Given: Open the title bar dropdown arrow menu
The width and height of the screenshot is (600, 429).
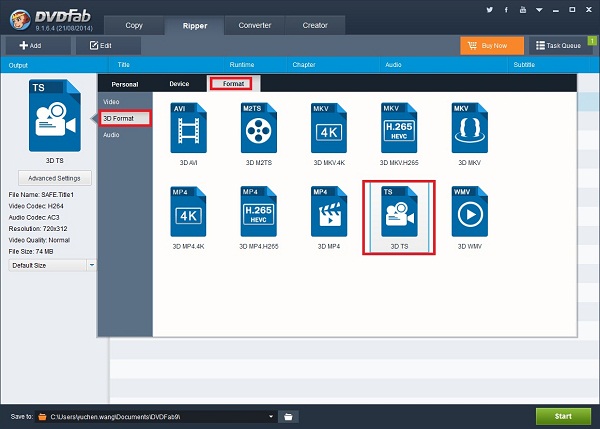Looking at the screenshot, I should click(539, 10).
